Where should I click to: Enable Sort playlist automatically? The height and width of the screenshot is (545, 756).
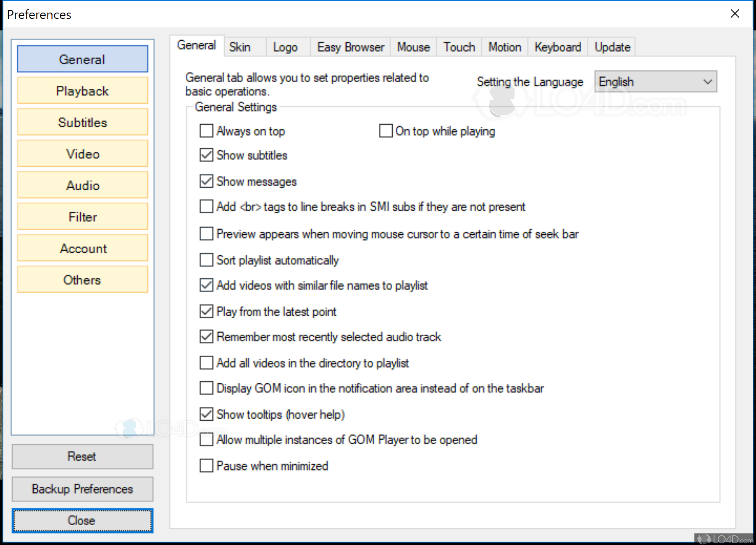tap(206, 260)
